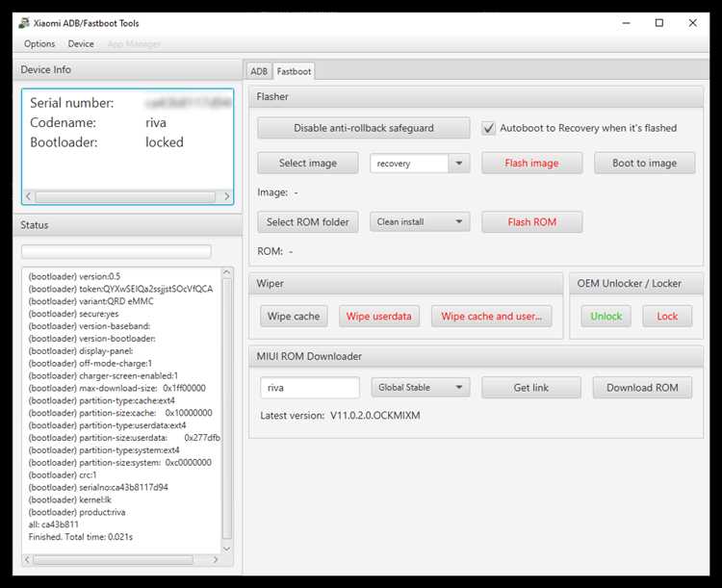Close the Xiaomi ADB/Fastboot Tools window
The height and width of the screenshot is (588, 722).
(692, 23)
